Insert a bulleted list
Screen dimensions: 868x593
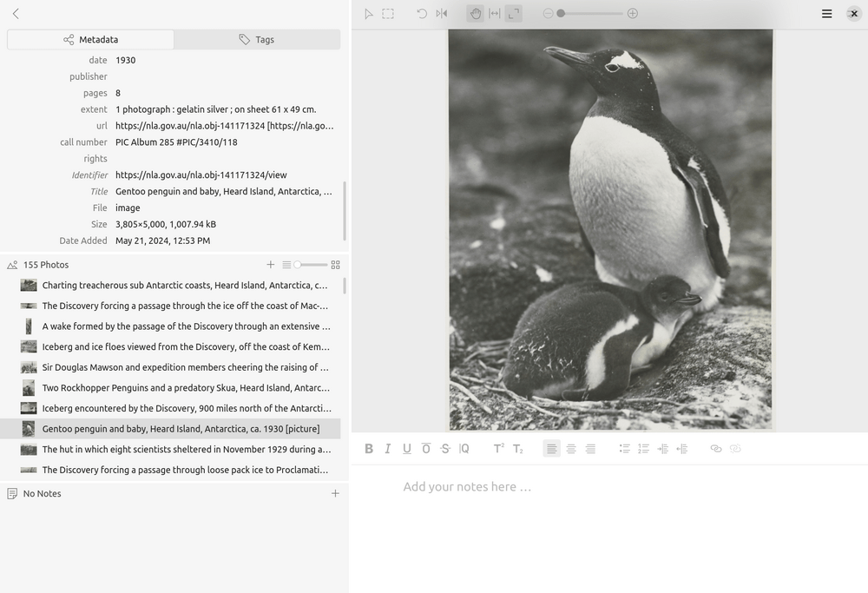click(x=624, y=449)
